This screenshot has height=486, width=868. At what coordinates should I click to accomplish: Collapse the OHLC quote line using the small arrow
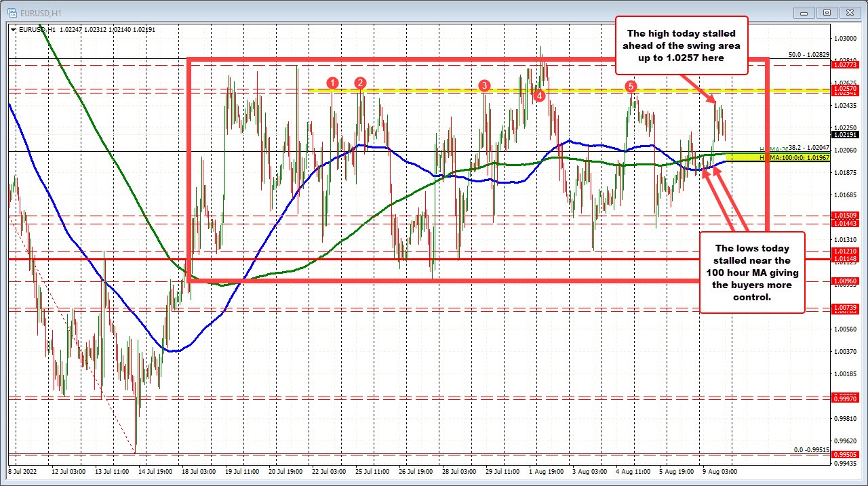12,30
